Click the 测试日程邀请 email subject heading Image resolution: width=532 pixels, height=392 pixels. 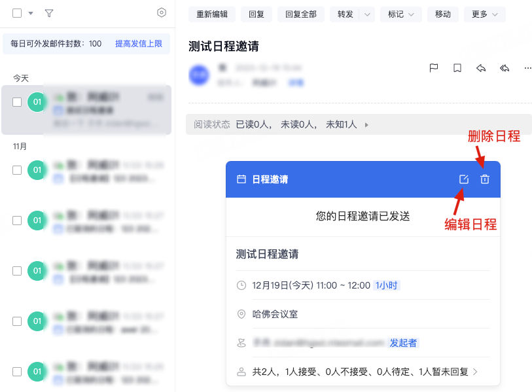[224, 46]
